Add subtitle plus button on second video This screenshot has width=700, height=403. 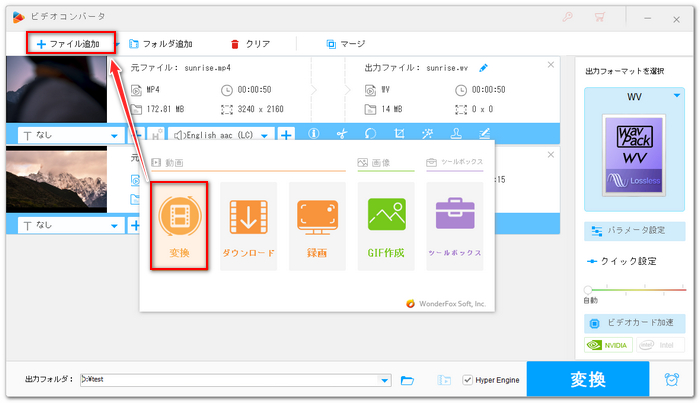[x=135, y=225]
